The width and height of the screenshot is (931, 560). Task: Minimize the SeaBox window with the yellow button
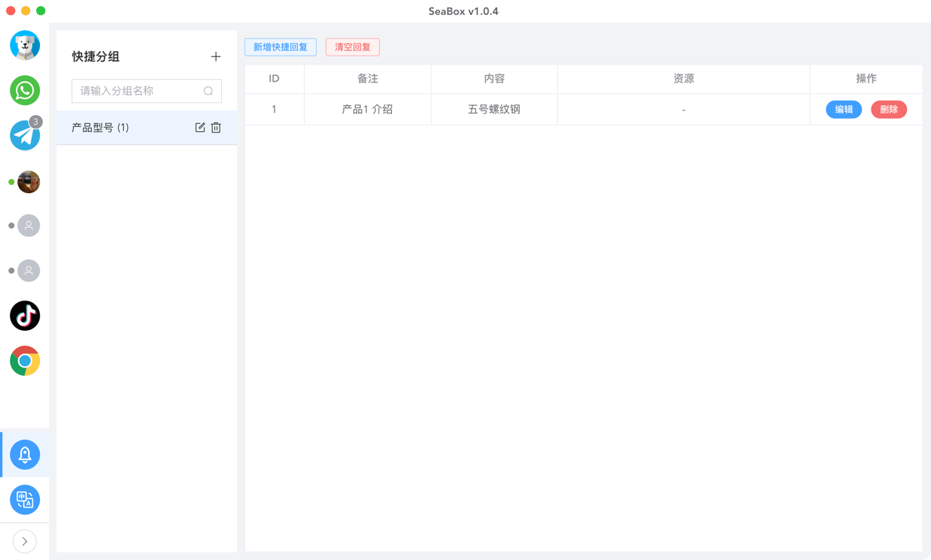[x=26, y=11]
